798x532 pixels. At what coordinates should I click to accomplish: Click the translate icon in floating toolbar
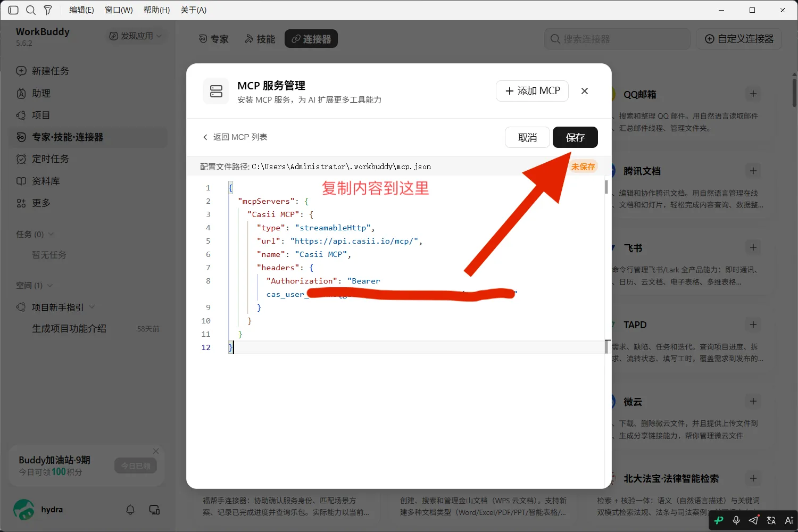[771, 520]
